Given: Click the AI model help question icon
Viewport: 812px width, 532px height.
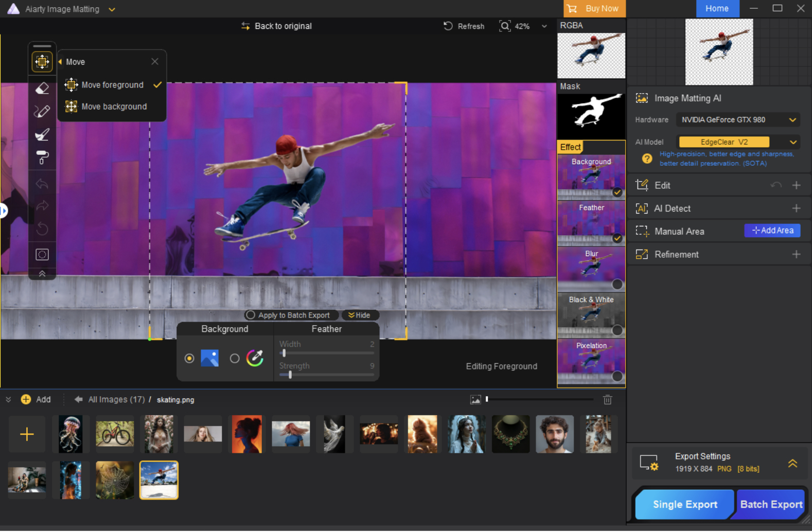Looking at the screenshot, I should click(647, 159).
